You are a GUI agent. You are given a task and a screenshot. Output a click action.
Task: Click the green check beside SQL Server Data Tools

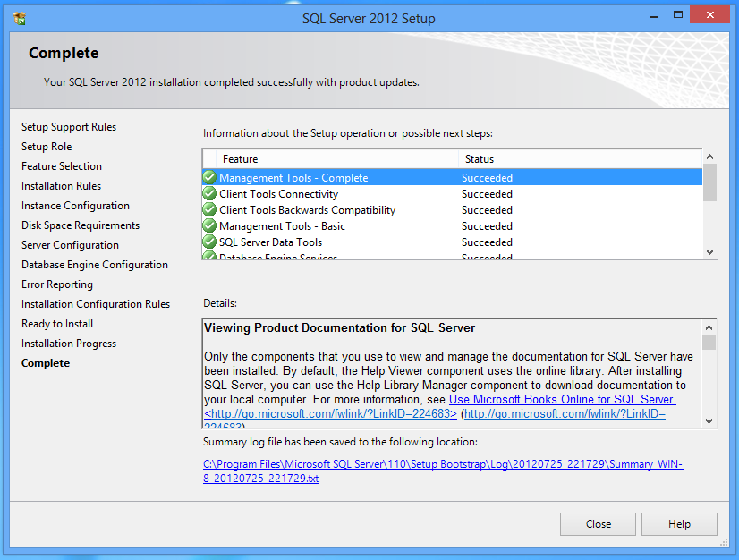tap(209, 242)
